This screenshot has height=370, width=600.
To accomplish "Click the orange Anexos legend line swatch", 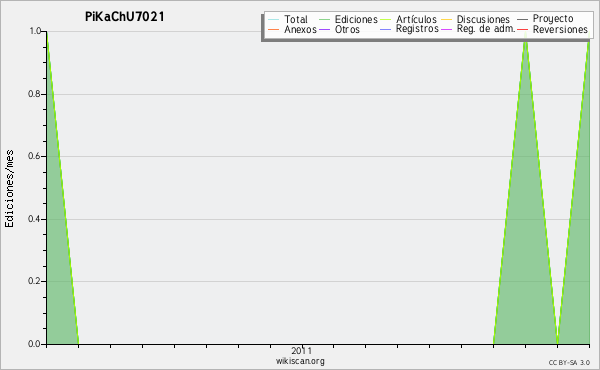I will click(x=274, y=29).
